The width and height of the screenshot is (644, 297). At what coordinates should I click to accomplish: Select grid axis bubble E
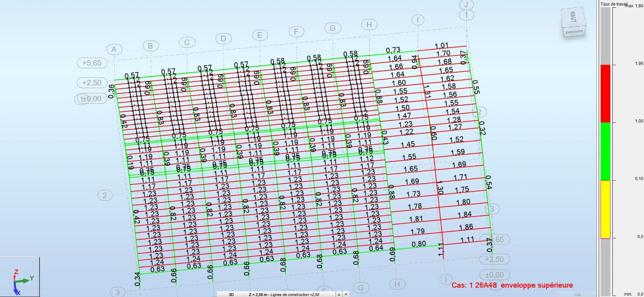pyautogui.click(x=260, y=35)
